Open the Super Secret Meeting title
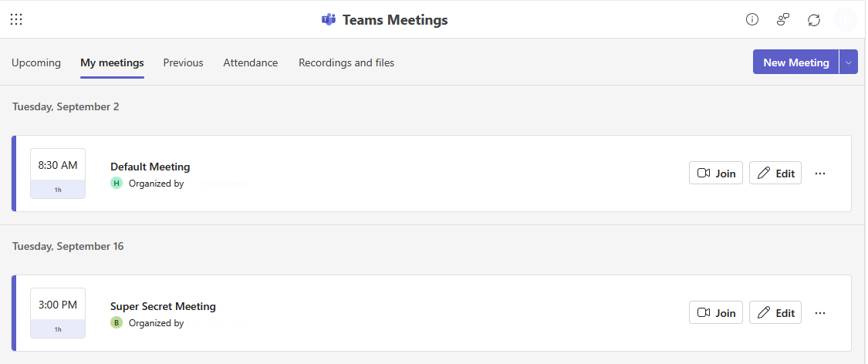Image resolution: width=868 pixels, height=364 pixels. point(163,306)
